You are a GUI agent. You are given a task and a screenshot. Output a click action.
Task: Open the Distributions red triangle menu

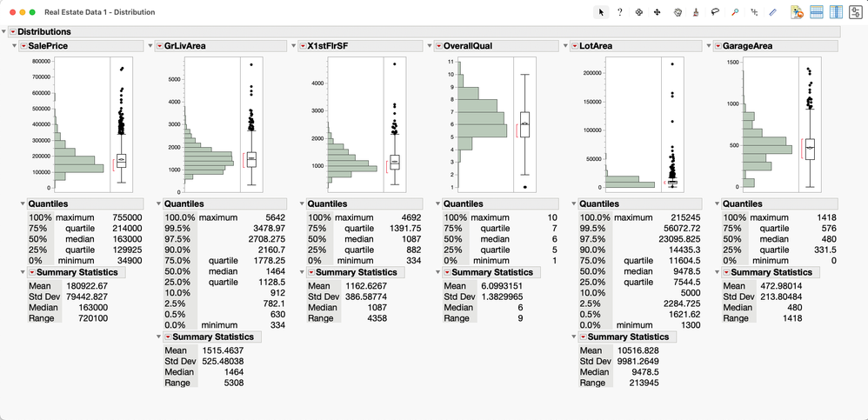[x=13, y=32]
